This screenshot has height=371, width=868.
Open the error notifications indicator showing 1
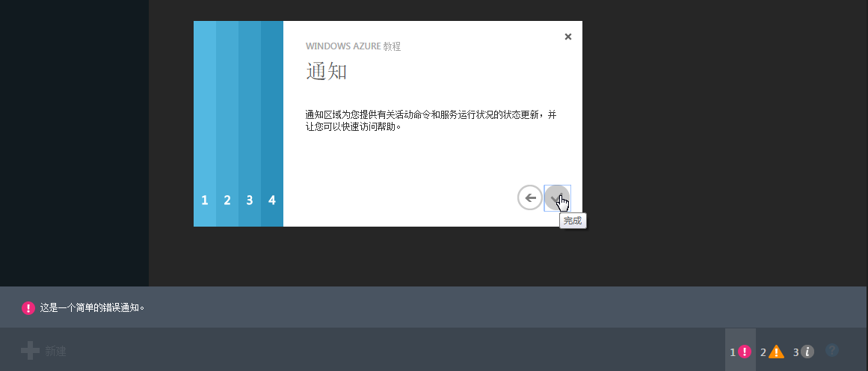coord(740,351)
